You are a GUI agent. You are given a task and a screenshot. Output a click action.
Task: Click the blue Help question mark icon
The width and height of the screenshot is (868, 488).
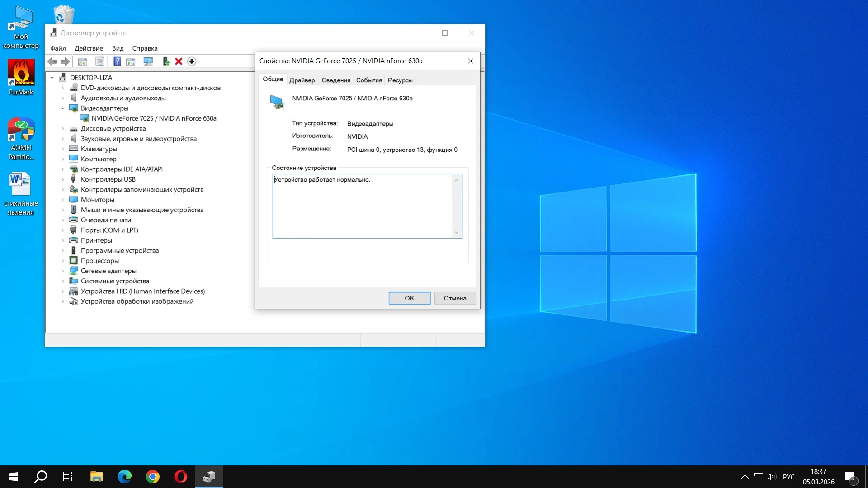coord(117,61)
